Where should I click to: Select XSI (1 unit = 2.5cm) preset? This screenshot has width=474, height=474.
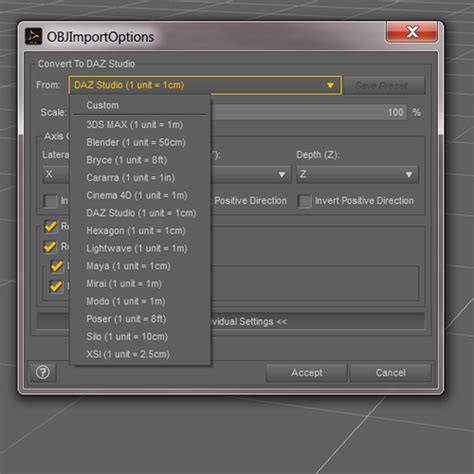(140, 354)
